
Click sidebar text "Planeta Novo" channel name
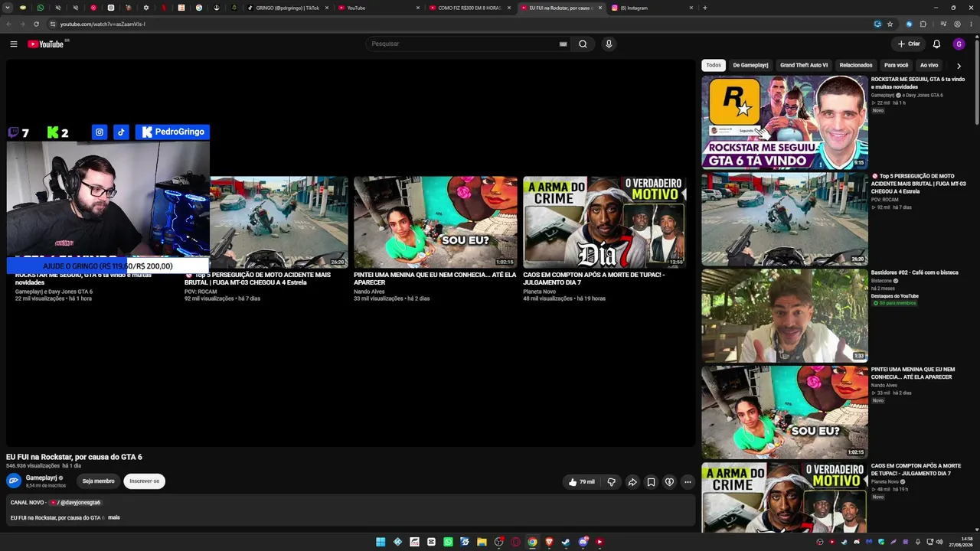885,482
